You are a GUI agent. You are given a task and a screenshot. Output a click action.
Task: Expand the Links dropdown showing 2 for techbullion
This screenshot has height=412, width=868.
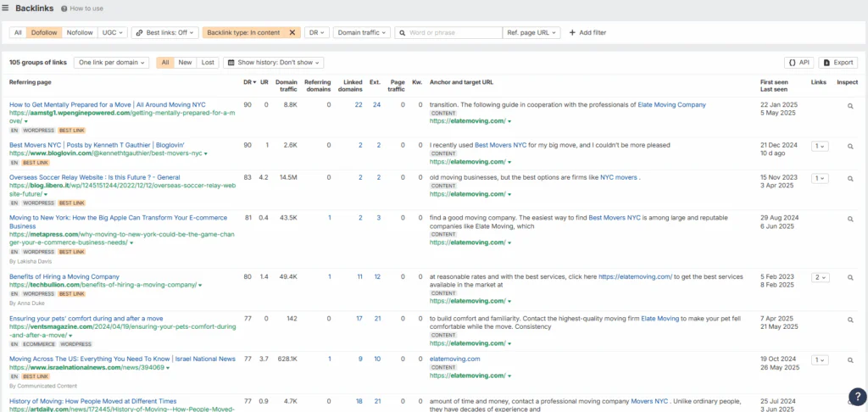pyautogui.click(x=820, y=277)
